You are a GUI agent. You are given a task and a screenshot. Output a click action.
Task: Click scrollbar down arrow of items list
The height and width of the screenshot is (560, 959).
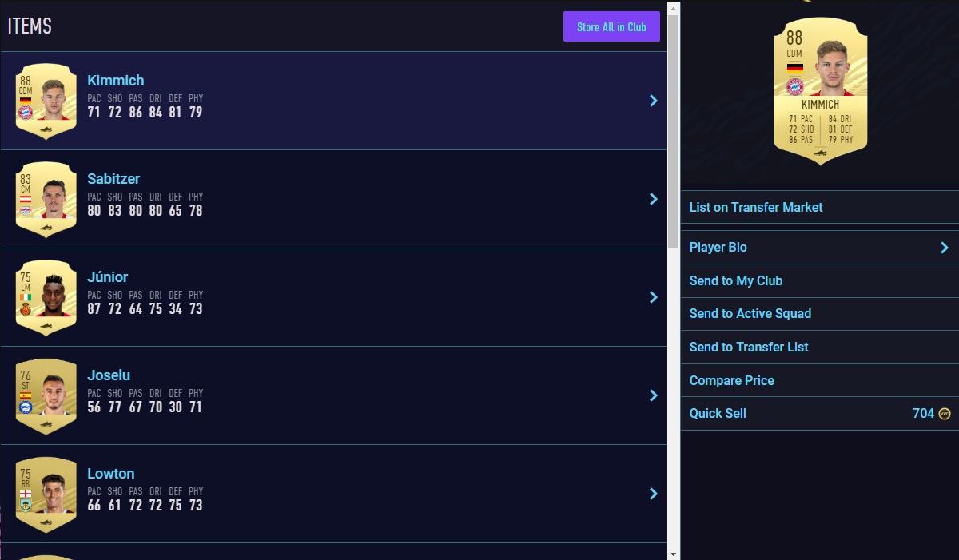coord(674,553)
